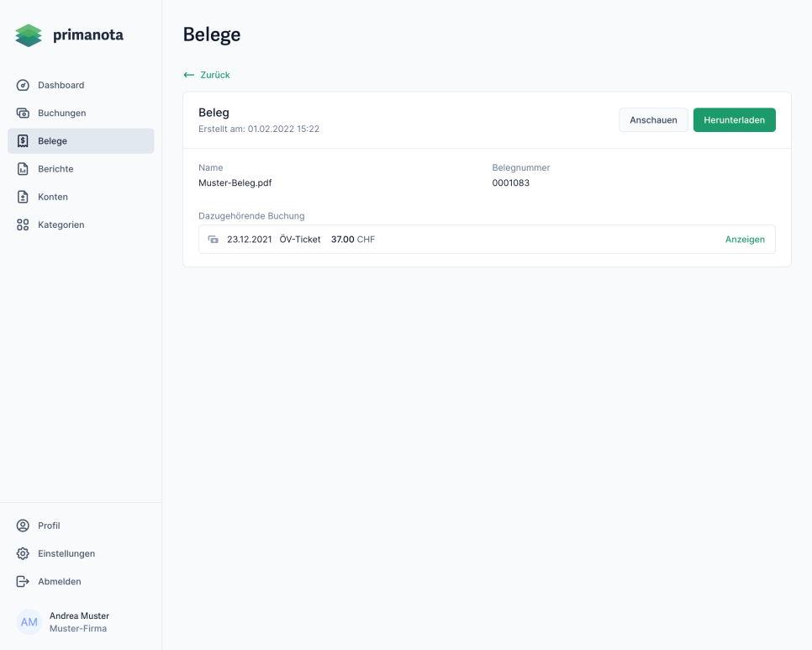Click the Einstellungen gear icon
Viewport: 812px width, 650px height.
click(x=23, y=553)
